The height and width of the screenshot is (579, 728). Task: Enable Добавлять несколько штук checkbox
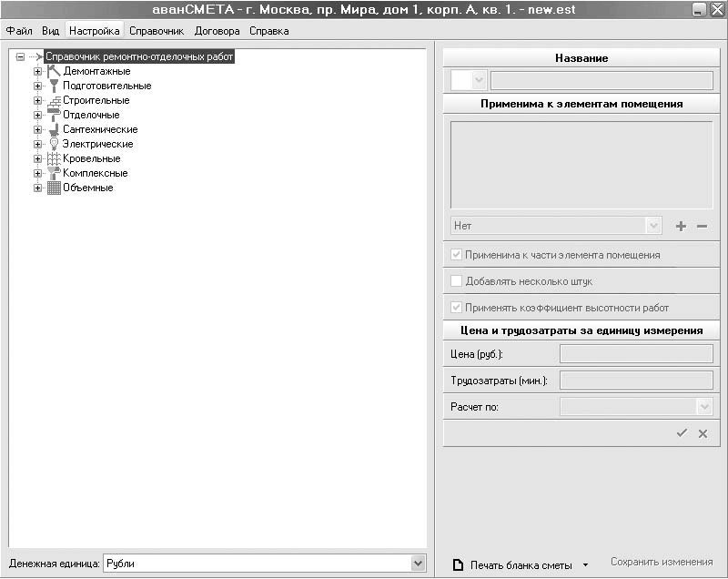pos(457,281)
